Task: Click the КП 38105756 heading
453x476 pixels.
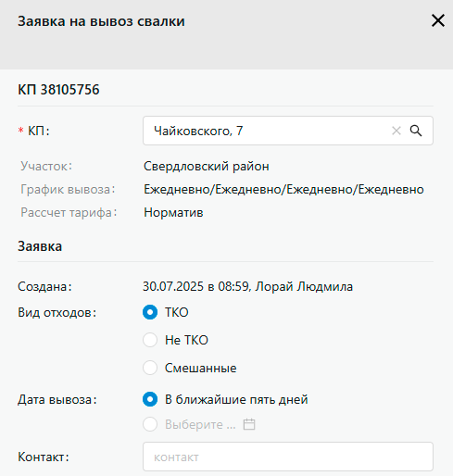Action: click(x=58, y=90)
